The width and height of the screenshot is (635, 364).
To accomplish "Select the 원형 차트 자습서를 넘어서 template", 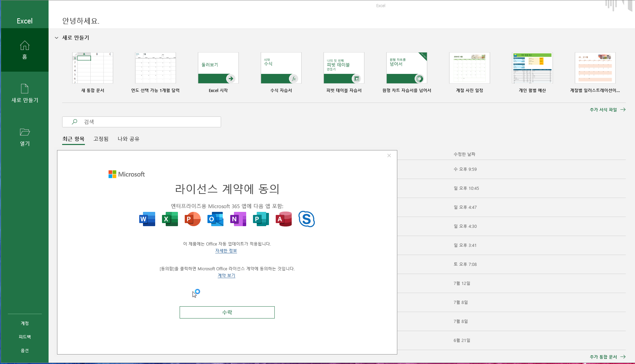I will point(407,73).
